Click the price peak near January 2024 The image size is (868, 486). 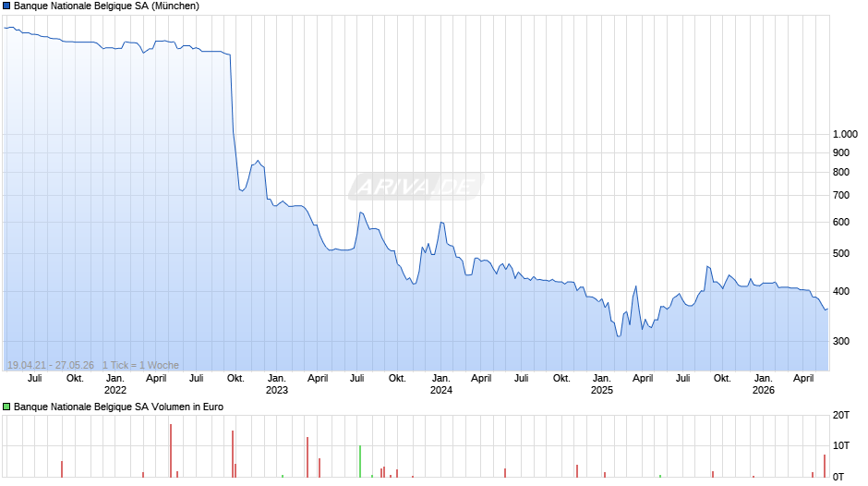(441, 223)
